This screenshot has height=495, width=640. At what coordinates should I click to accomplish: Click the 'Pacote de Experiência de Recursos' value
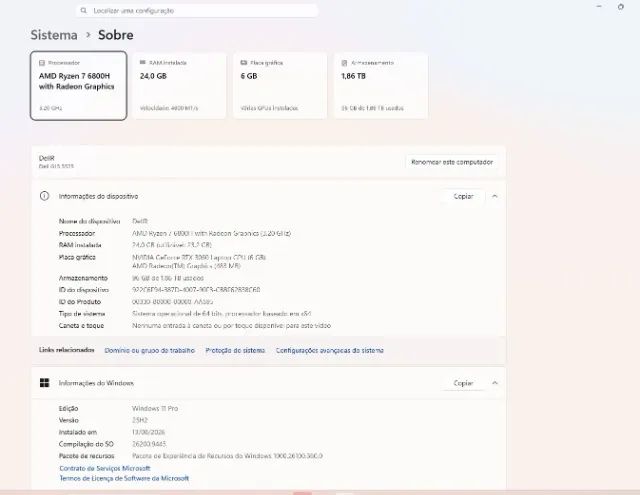pyautogui.click(x=227, y=456)
